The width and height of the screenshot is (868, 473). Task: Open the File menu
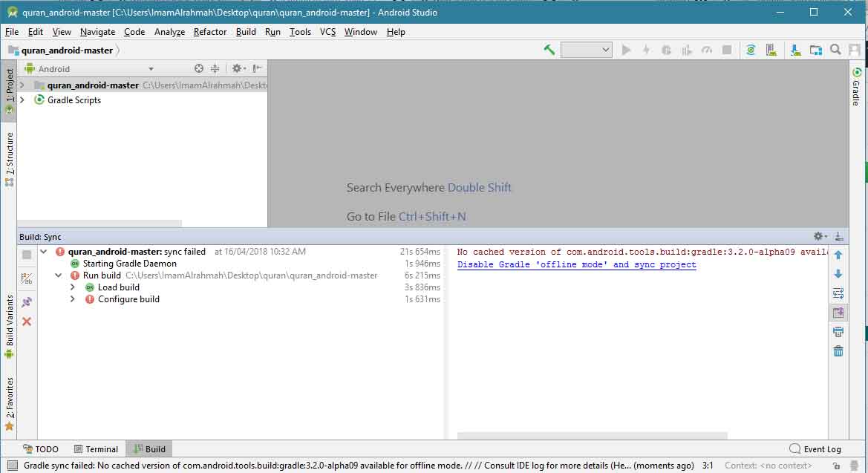(x=12, y=32)
